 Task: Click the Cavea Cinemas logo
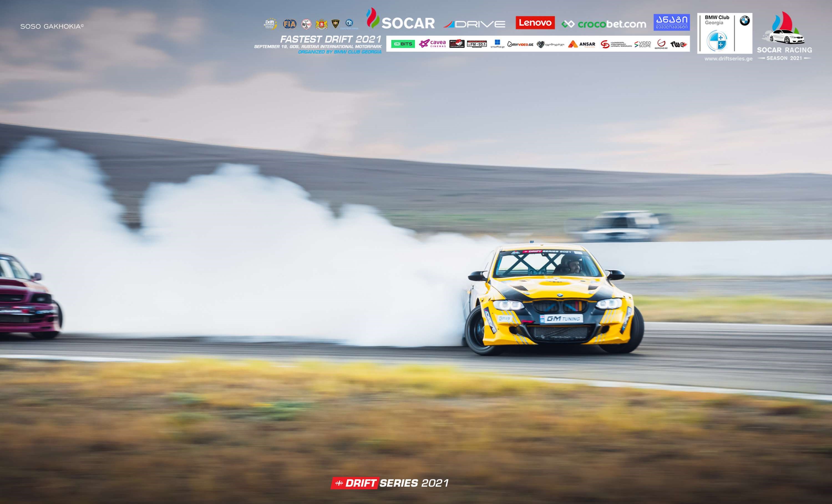[433, 44]
